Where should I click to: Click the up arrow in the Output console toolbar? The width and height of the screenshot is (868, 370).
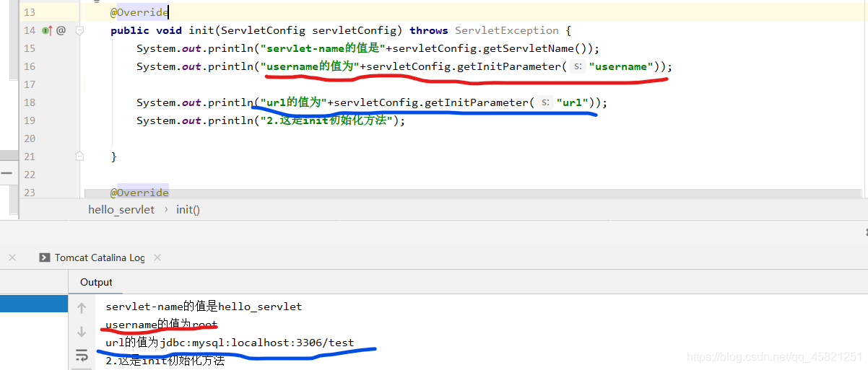click(x=82, y=308)
